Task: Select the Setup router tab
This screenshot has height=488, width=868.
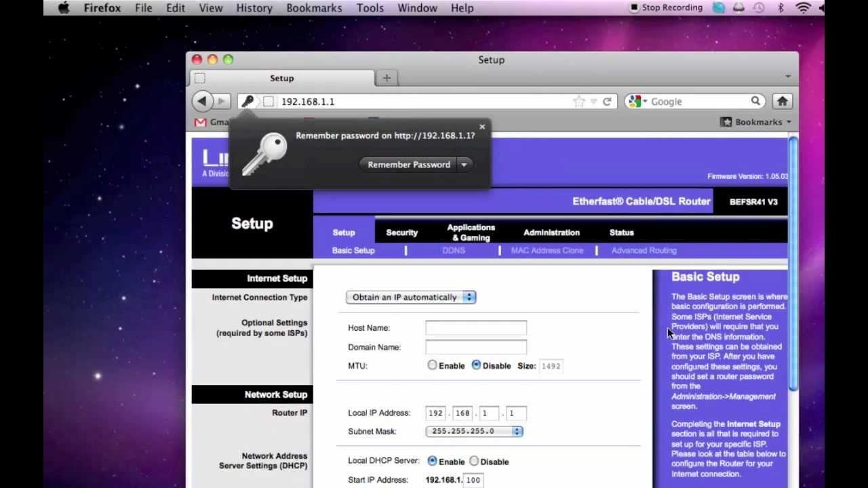Action: (344, 232)
